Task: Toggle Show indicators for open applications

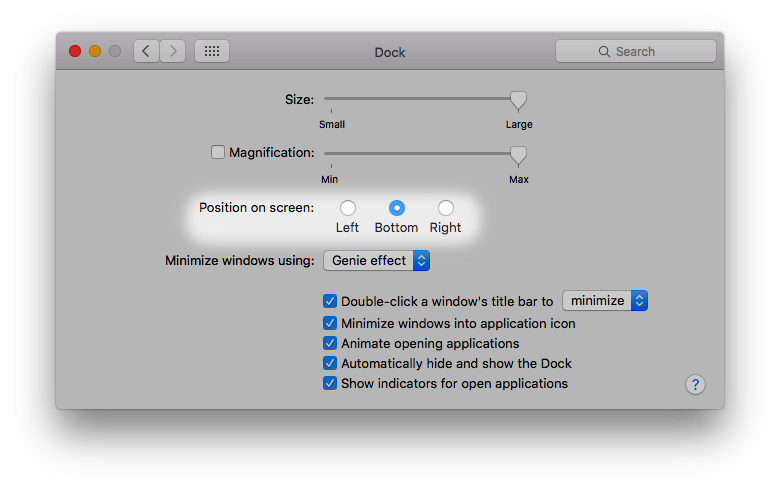Action: pyautogui.click(x=330, y=384)
